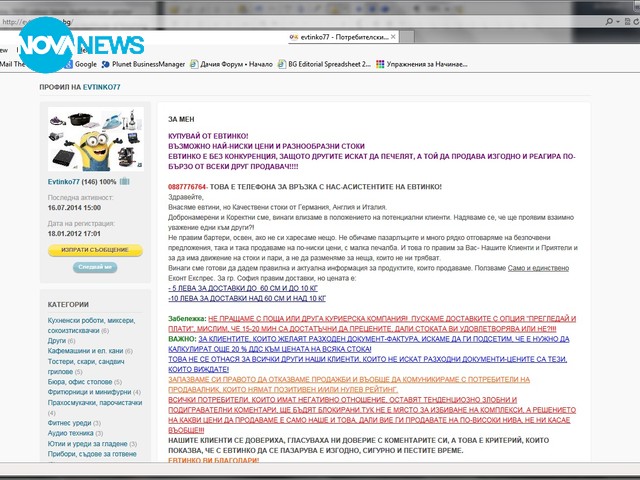Close the evtinko77 browser tab
Viewport: 640px width, 480px height.
pos(393,37)
